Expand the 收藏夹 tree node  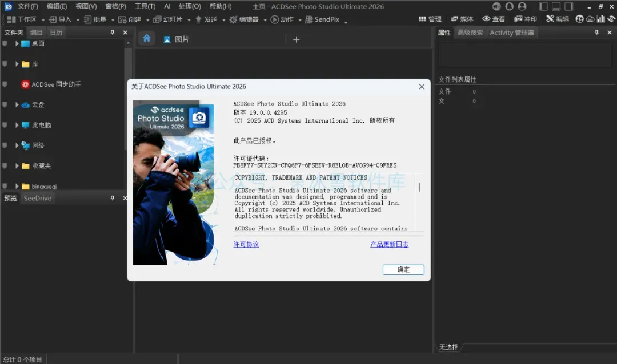tap(17, 166)
